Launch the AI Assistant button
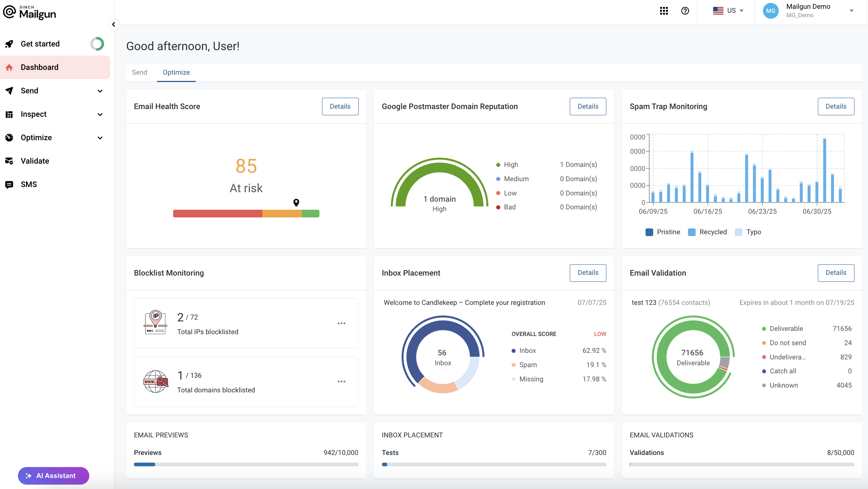This screenshot has height=489, width=868. (53, 475)
